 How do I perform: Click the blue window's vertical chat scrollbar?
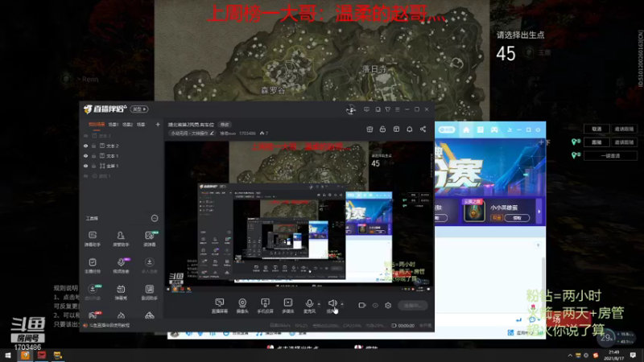point(543,282)
